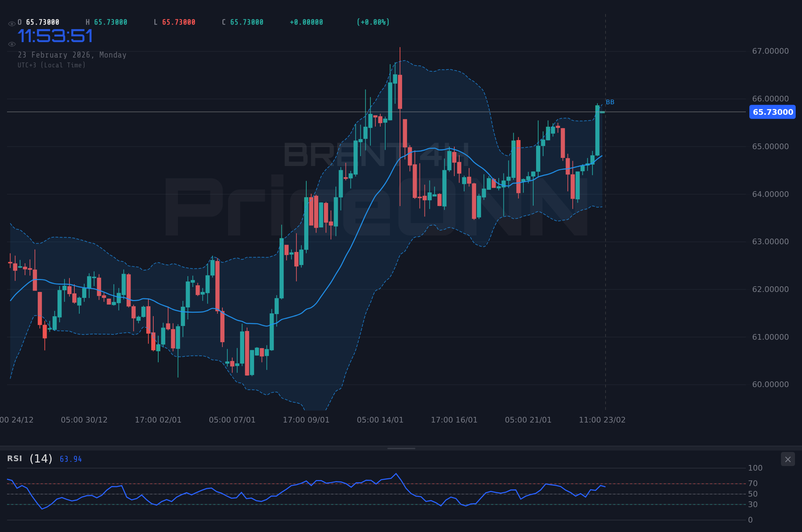Click the 05:00 14/01 time axis label

(x=380, y=420)
